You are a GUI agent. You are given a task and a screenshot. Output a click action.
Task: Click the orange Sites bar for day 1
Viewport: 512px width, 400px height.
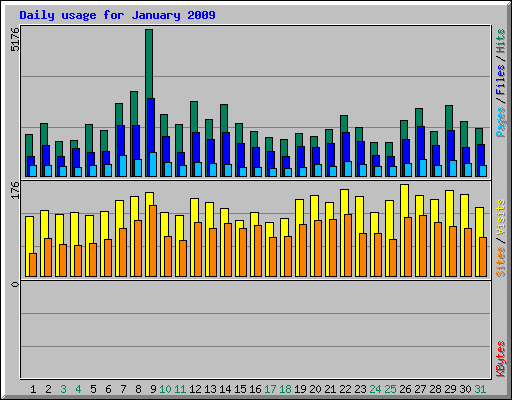pyautogui.click(x=33, y=265)
